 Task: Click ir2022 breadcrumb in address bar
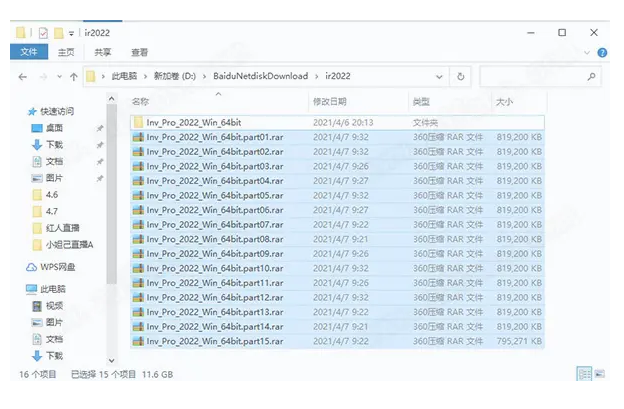338,76
